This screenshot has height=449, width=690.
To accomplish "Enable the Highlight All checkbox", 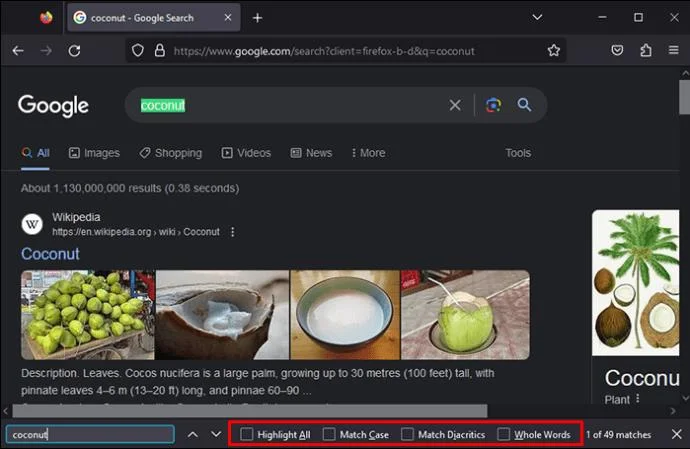I will click(247, 435).
